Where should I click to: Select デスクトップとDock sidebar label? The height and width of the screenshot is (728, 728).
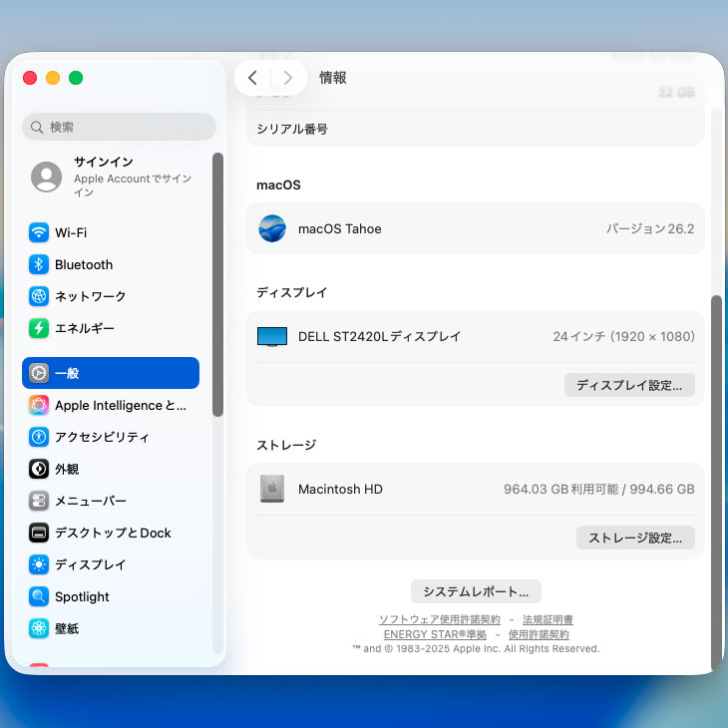pyautogui.click(x=113, y=533)
